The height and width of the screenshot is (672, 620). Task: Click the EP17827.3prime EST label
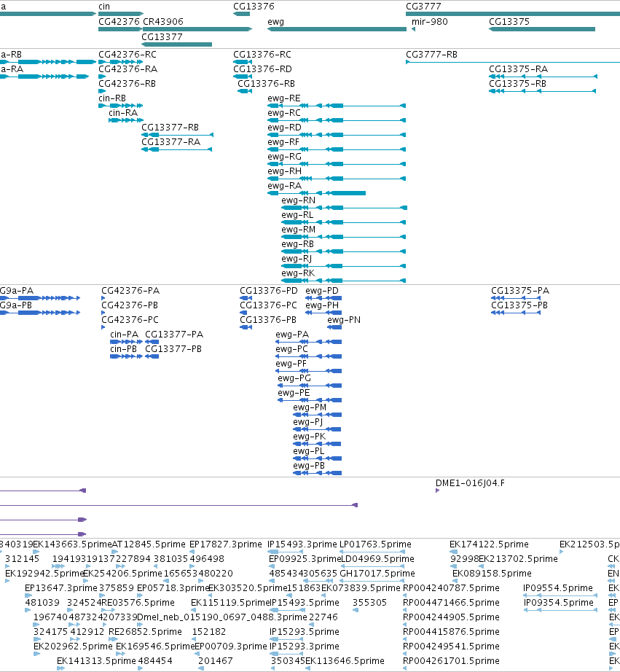click(225, 544)
